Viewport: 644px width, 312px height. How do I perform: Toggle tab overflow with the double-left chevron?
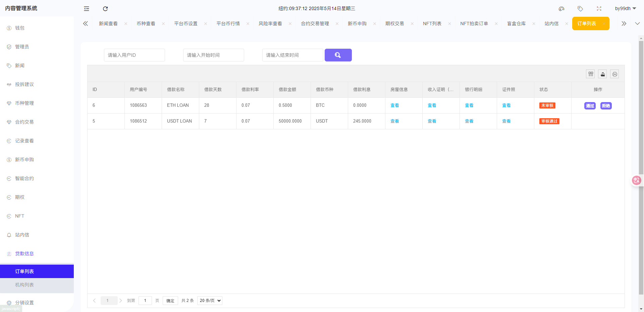click(85, 24)
